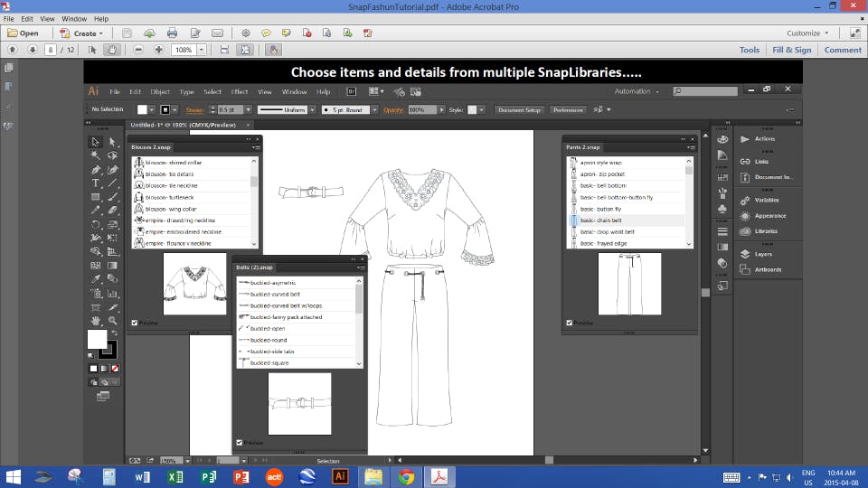The image size is (868, 488).
Task: Open the Fill & Sign pane
Action: tap(792, 50)
